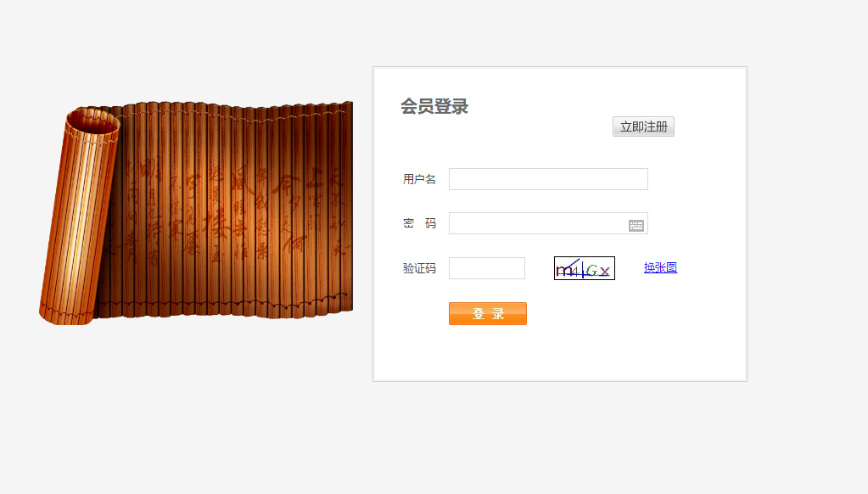Click the captcha verification code image
The height and width of the screenshot is (494, 868).
[584, 268]
